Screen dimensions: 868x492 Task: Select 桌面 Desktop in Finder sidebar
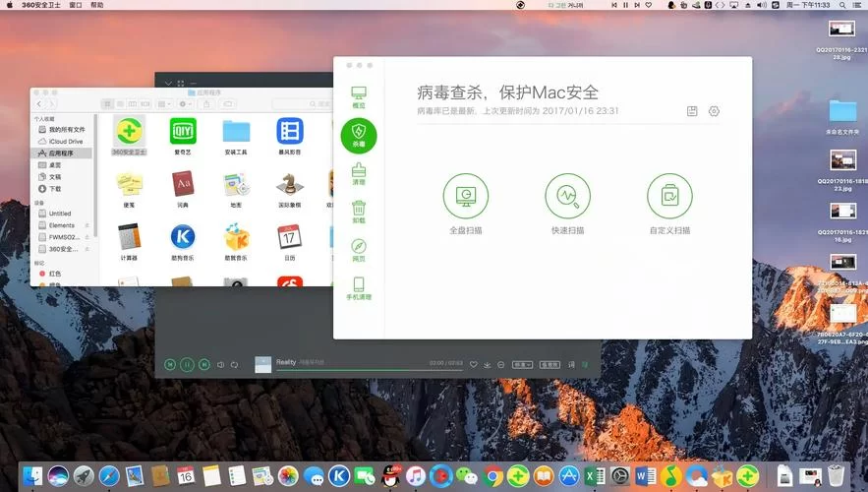(x=62, y=165)
